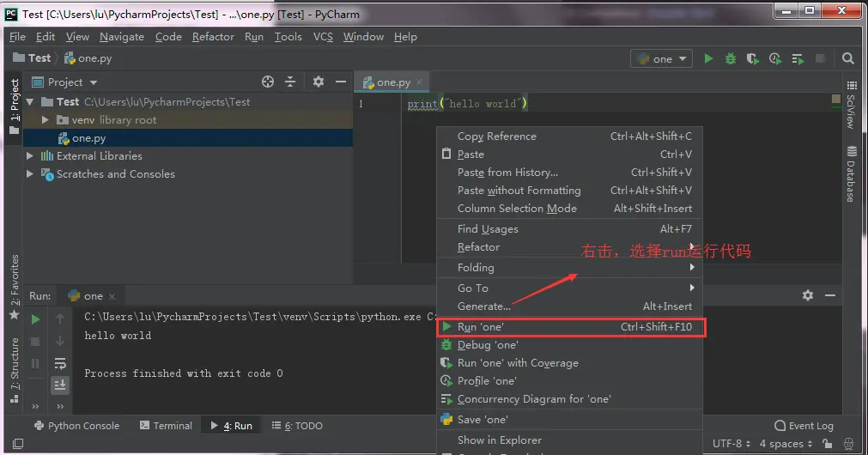Choose Find Usages from context menu
Viewport: 868px width, 455px height.
pyautogui.click(x=569, y=228)
